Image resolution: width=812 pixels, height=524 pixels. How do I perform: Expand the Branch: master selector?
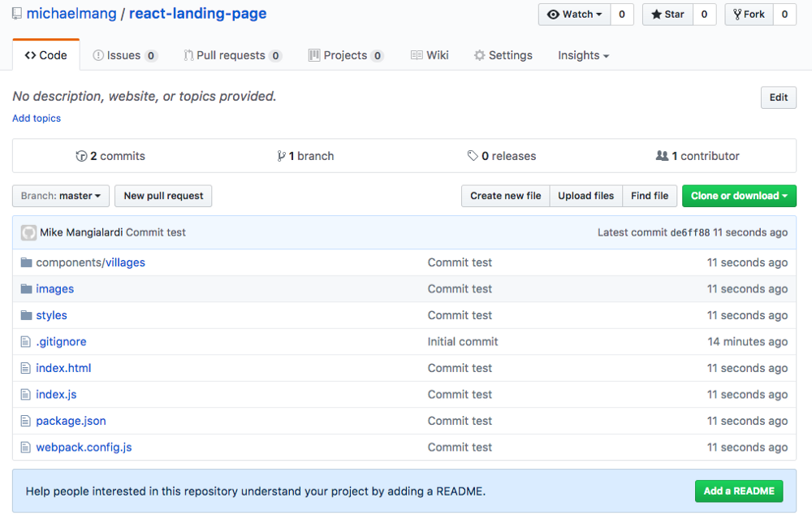tap(61, 196)
